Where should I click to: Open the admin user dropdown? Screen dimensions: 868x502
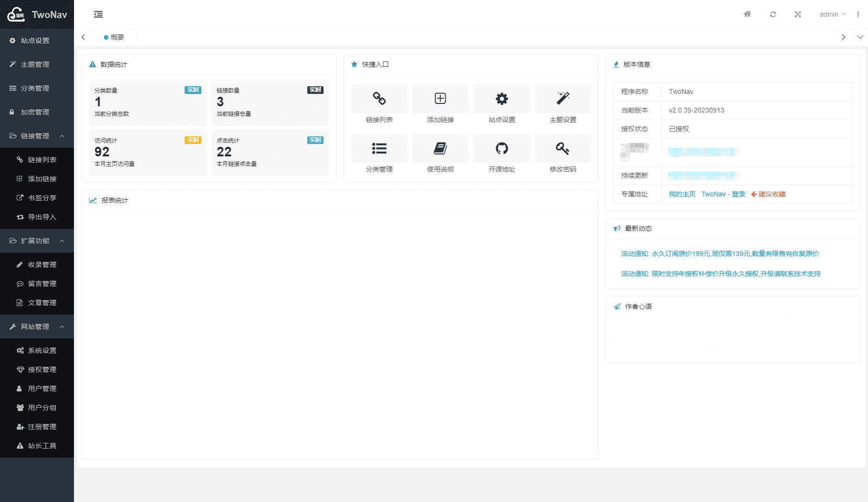pyautogui.click(x=833, y=14)
